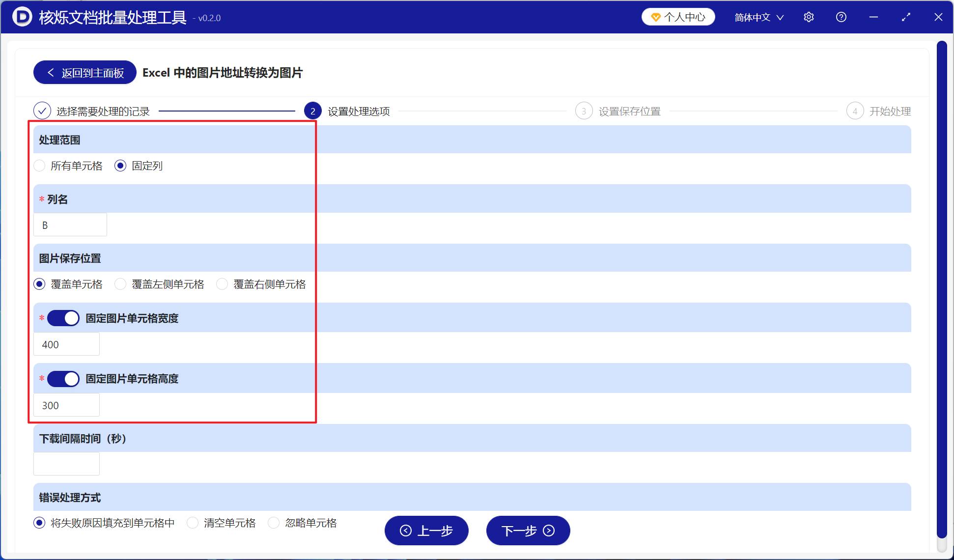Click 返回到主面板 back button
This screenshot has height=560, width=954.
click(85, 73)
